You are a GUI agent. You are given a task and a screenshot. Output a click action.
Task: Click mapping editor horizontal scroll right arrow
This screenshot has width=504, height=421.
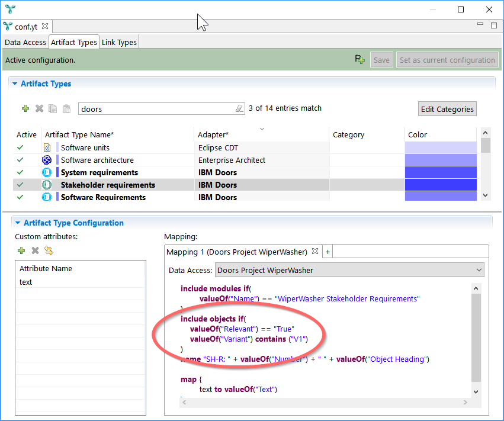tap(465, 402)
